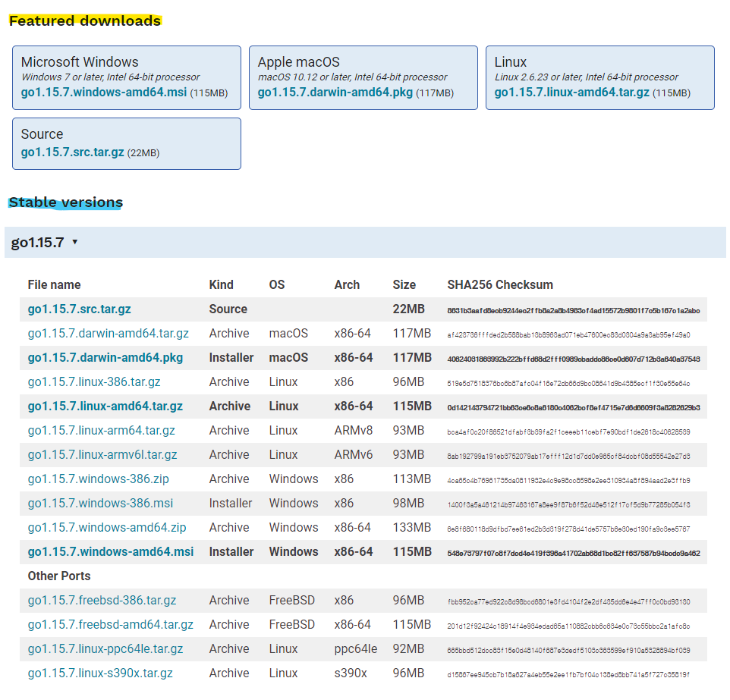Click "117MB" in the darwin-amd64.pkg table row
Viewport: 730px width, 700px height.
(412, 357)
